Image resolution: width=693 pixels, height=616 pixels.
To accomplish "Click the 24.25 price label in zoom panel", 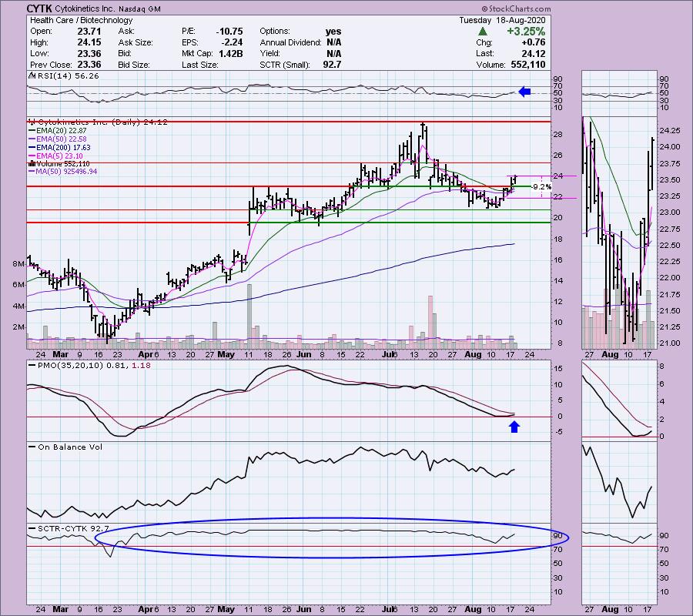I will click(670, 131).
